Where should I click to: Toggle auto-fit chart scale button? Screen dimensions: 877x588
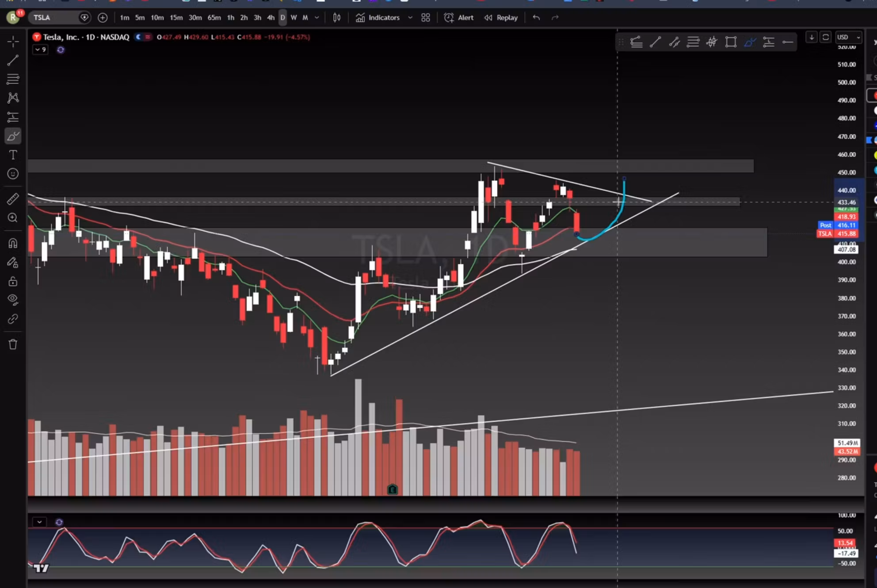tap(825, 37)
